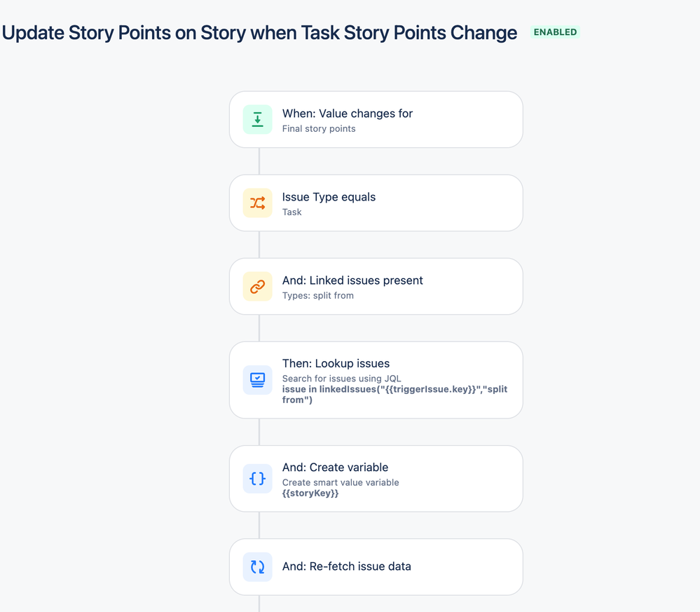700x612 pixels.
Task: Click the ENABLED status badge
Action: pos(555,32)
